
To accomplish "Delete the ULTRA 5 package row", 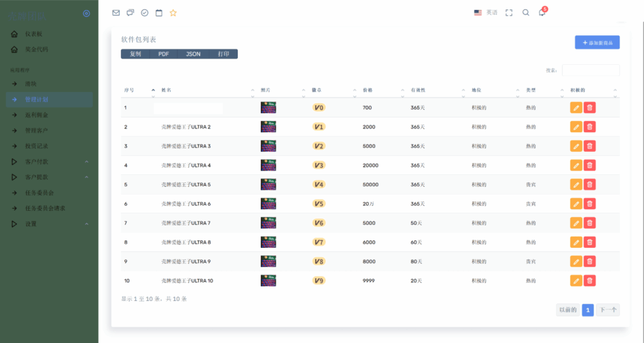I will 590,184.
